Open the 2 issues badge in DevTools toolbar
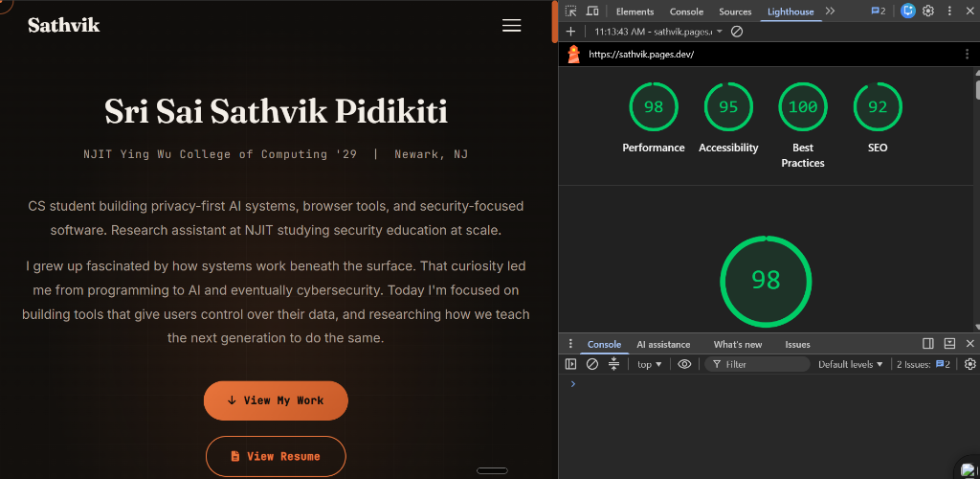The image size is (980, 479). [x=879, y=11]
